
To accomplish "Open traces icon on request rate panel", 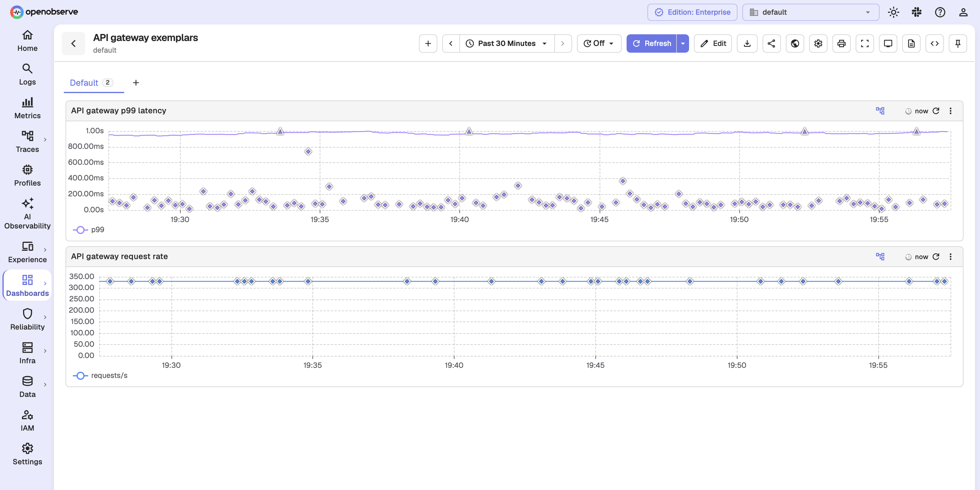I will tap(880, 256).
